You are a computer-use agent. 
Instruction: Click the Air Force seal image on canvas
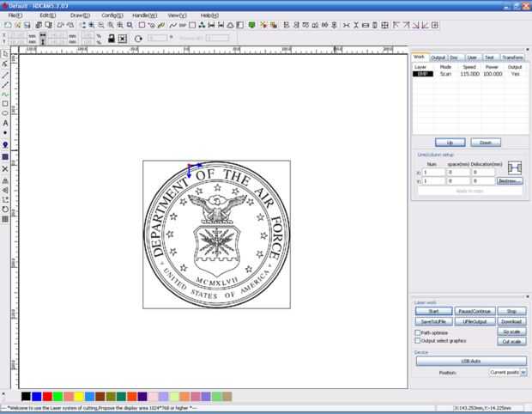click(x=216, y=234)
